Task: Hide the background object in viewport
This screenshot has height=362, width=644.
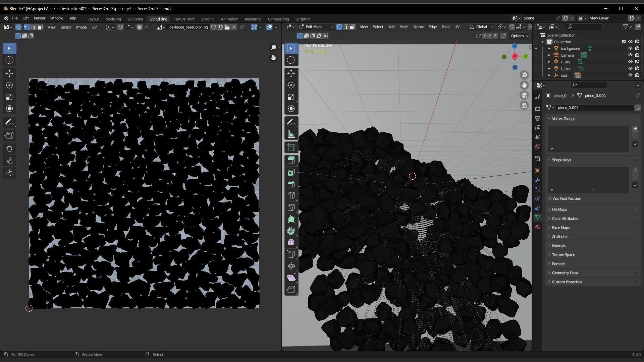Action: (x=630, y=49)
